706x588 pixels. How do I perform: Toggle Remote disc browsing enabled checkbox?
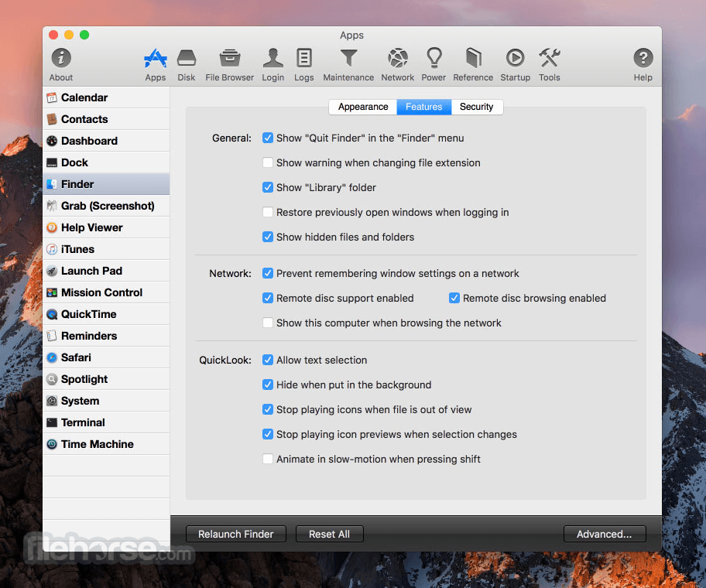454,298
